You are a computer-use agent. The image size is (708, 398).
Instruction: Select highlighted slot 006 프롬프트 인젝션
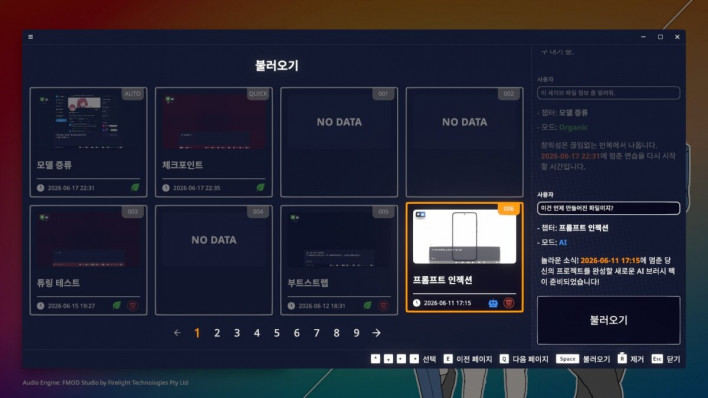pyautogui.click(x=465, y=258)
